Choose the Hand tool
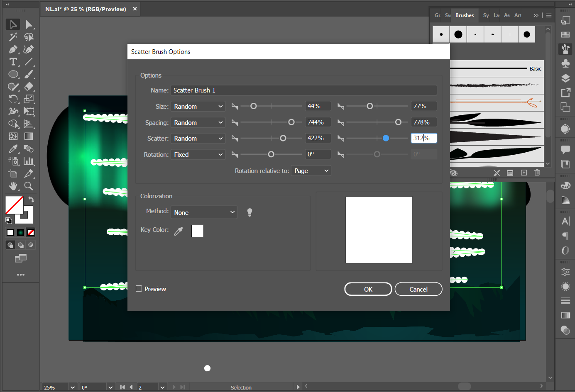The image size is (575, 392). tap(13, 186)
